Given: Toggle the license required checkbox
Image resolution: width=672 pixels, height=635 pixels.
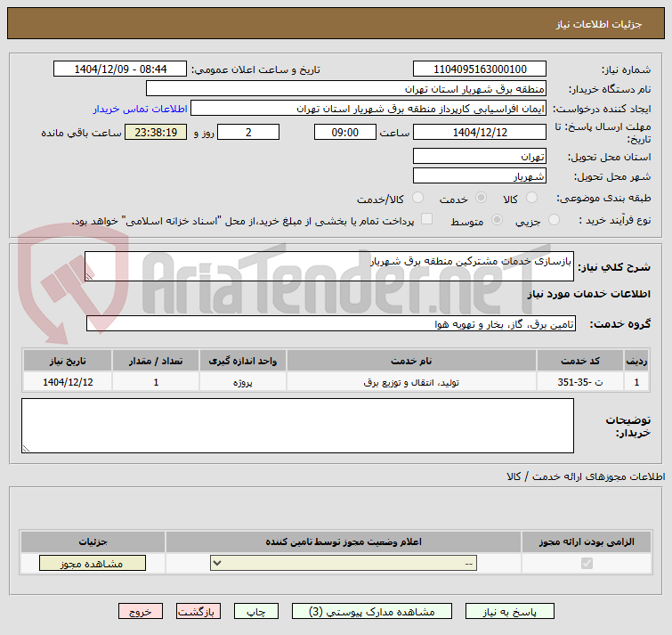Looking at the screenshot, I should point(587,563).
